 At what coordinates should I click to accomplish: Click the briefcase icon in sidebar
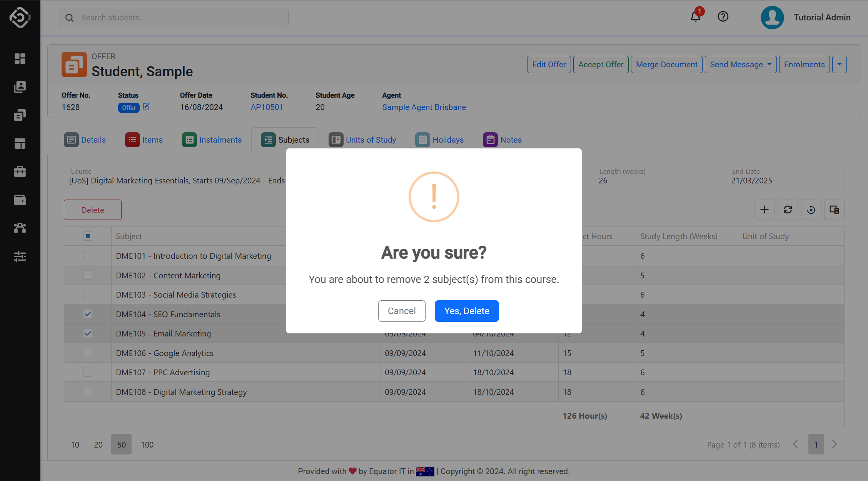pyautogui.click(x=20, y=171)
